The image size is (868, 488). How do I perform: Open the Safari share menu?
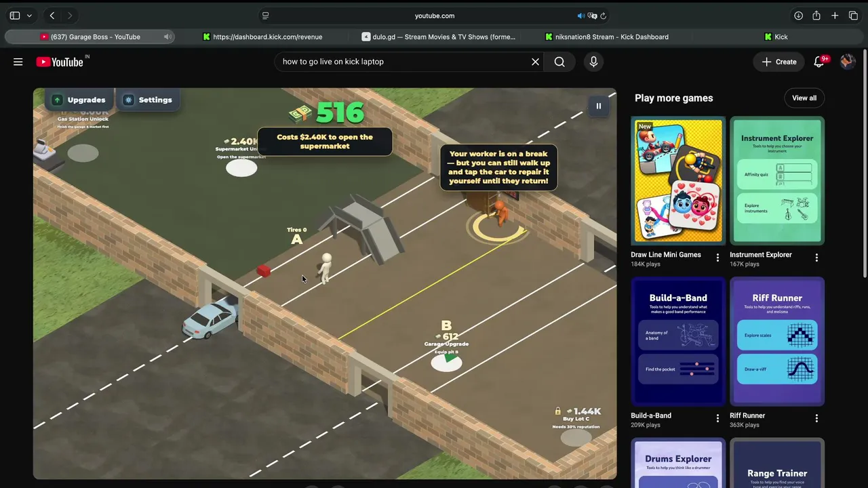pyautogui.click(x=816, y=16)
